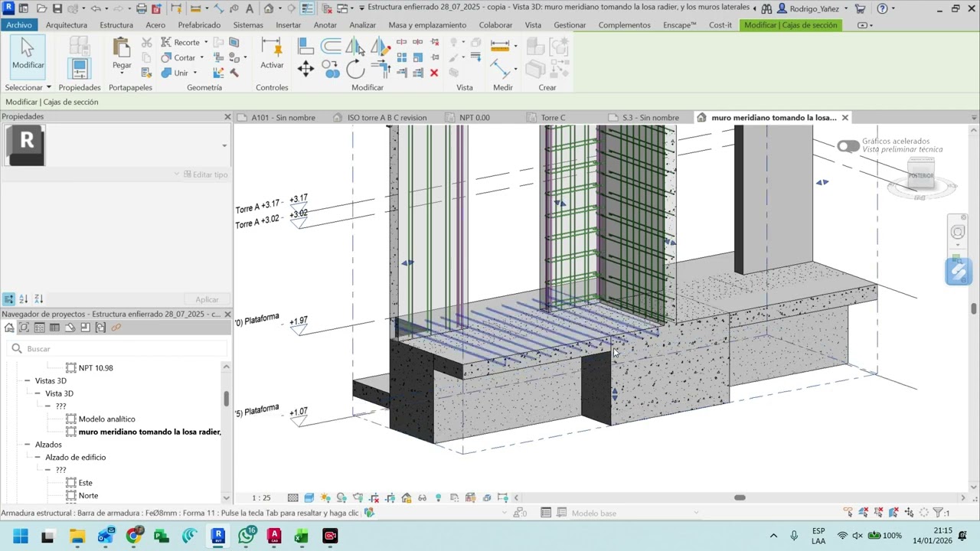980x551 pixels.
Task: Click Modelo analítico in project browser
Action: point(106,419)
